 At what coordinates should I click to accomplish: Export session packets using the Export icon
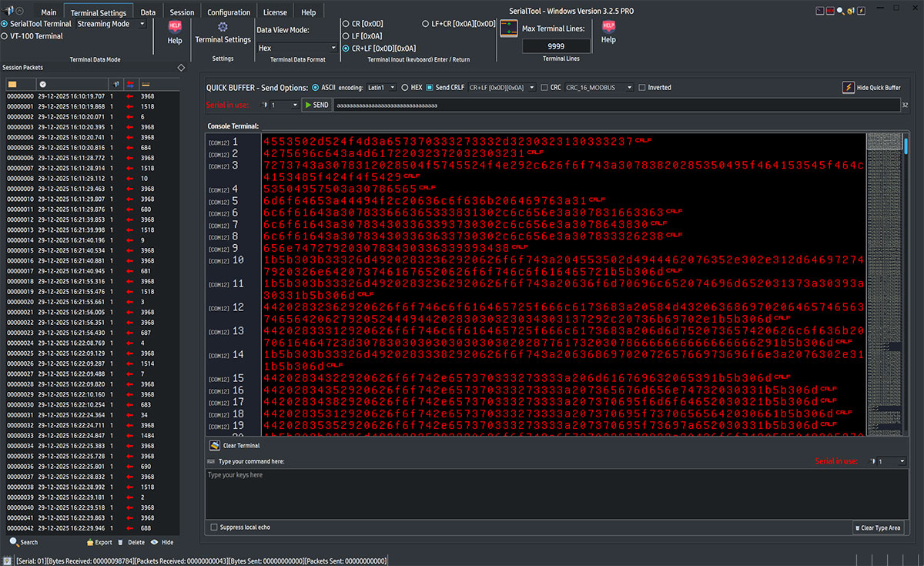[x=90, y=542]
